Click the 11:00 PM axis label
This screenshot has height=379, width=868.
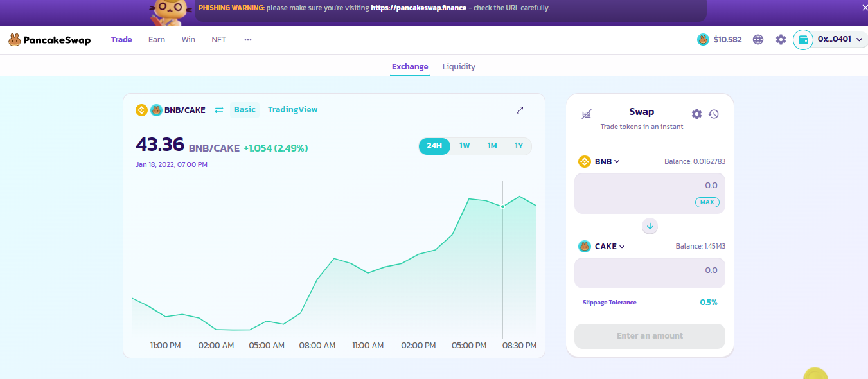pyautogui.click(x=166, y=346)
